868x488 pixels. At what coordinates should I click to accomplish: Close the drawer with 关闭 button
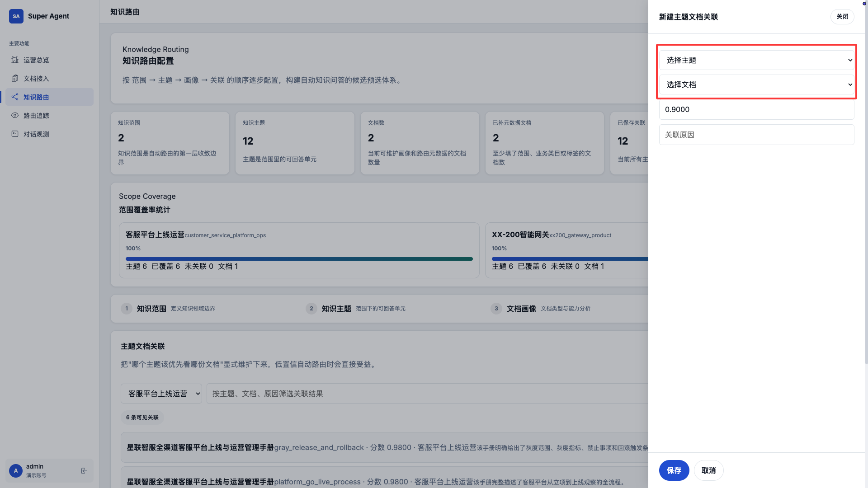click(842, 17)
